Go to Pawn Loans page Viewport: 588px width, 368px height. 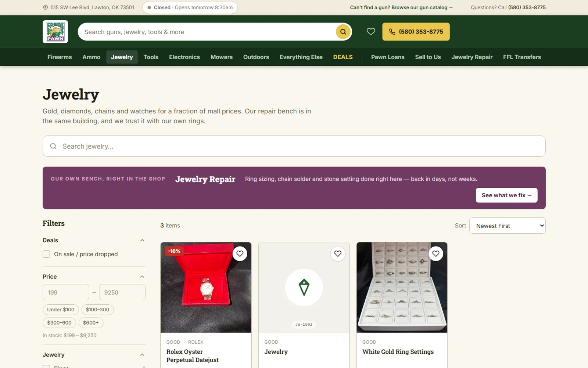tap(388, 57)
